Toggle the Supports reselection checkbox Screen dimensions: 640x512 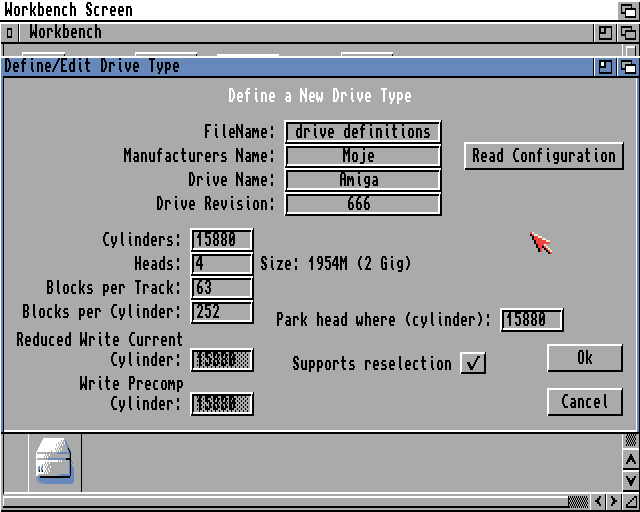click(473, 363)
